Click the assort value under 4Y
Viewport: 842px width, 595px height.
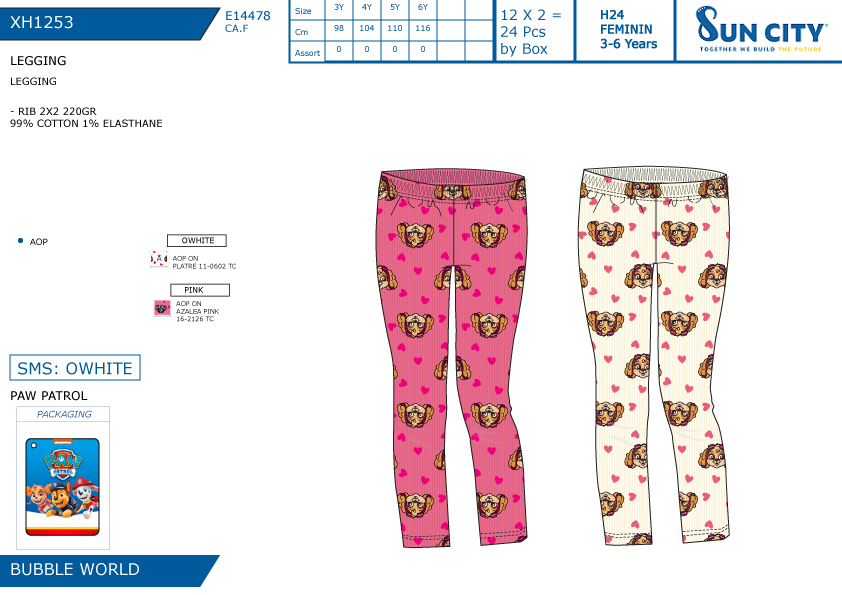[x=367, y=49]
